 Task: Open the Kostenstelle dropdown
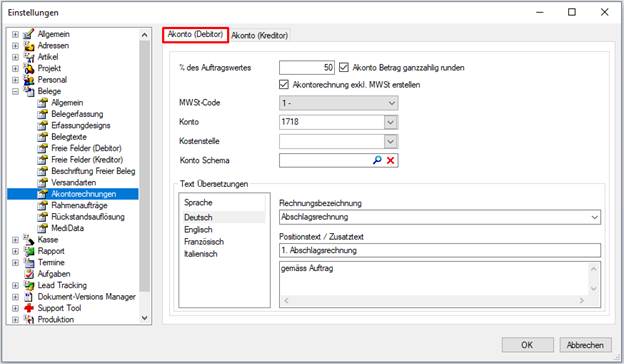(x=391, y=141)
